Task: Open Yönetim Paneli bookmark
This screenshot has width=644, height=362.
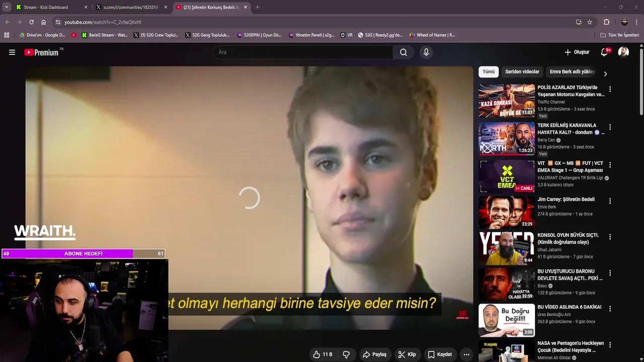Action: point(311,35)
